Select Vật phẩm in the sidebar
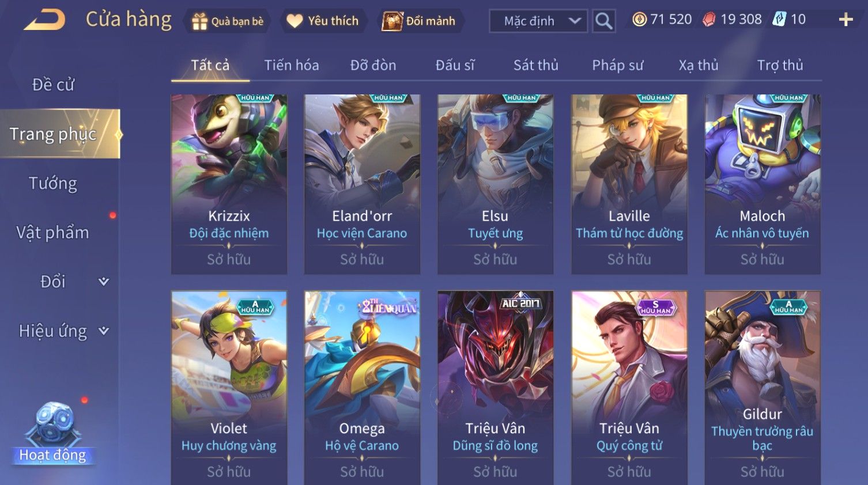 [53, 233]
